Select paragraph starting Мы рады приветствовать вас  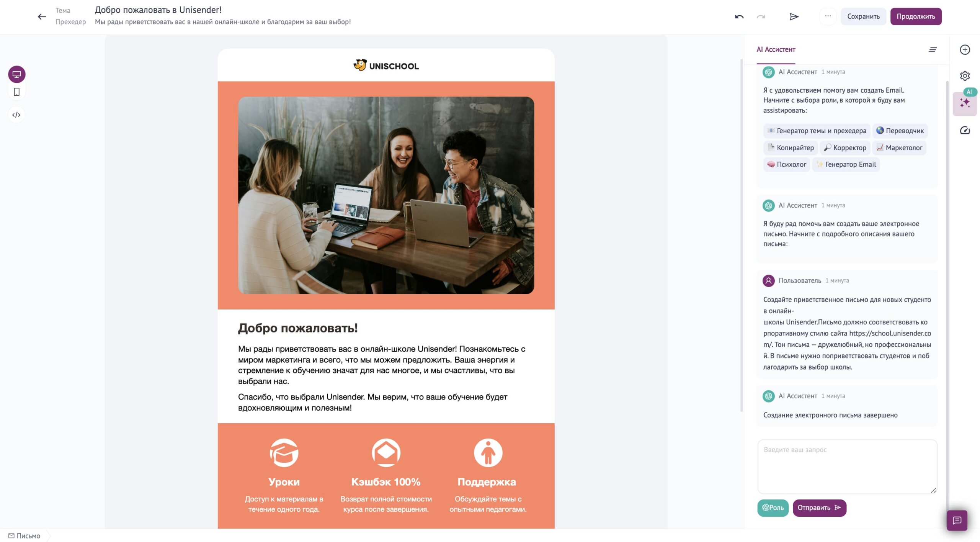tap(382, 365)
